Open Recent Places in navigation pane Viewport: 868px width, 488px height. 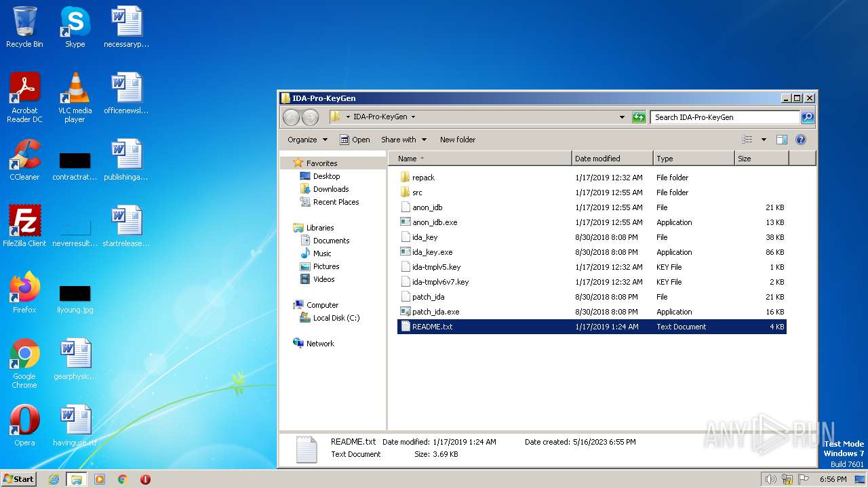click(336, 202)
